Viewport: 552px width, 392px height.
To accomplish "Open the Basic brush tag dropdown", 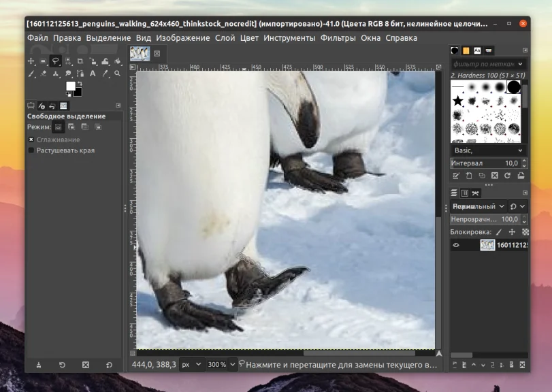I will coord(487,150).
